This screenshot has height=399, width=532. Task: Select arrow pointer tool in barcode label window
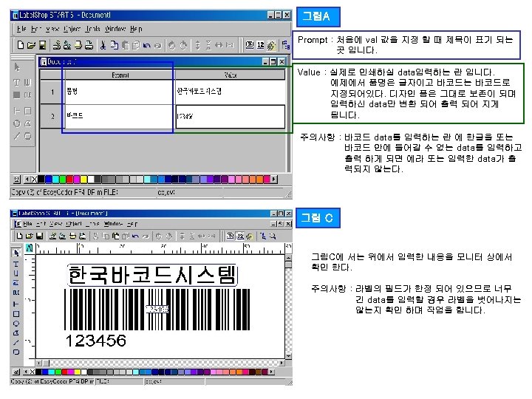tap(16, 253)
